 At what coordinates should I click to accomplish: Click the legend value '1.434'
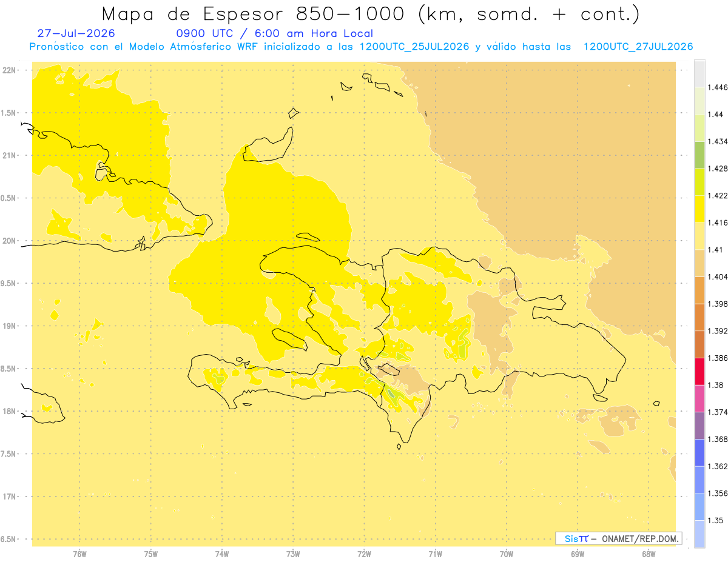click(x=718, y=141)
